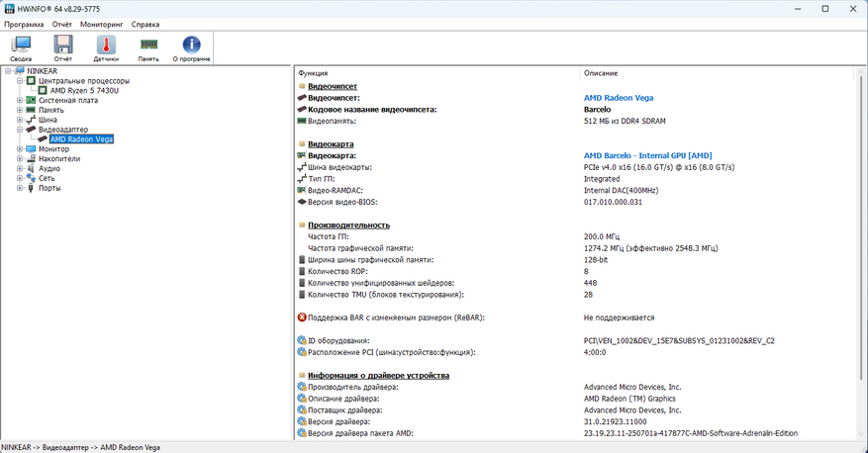The width and height of the screenshot is (868, 453).
Task: Click the 31.0.21923.11000 driver version value
Action: pyautogui.click(x=615, y=421)
